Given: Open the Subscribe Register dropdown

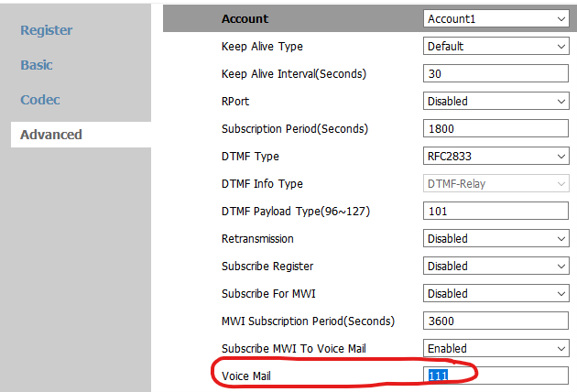Looking at the screenshot, I should (495, 266).
